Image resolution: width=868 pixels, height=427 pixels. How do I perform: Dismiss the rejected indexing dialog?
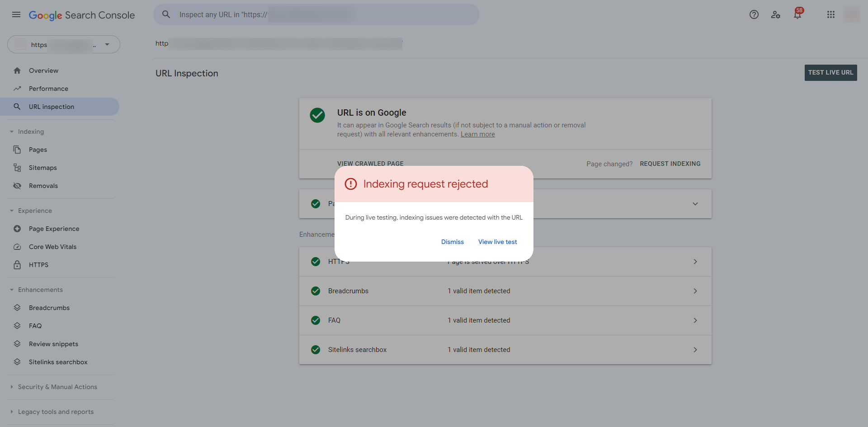453,242
